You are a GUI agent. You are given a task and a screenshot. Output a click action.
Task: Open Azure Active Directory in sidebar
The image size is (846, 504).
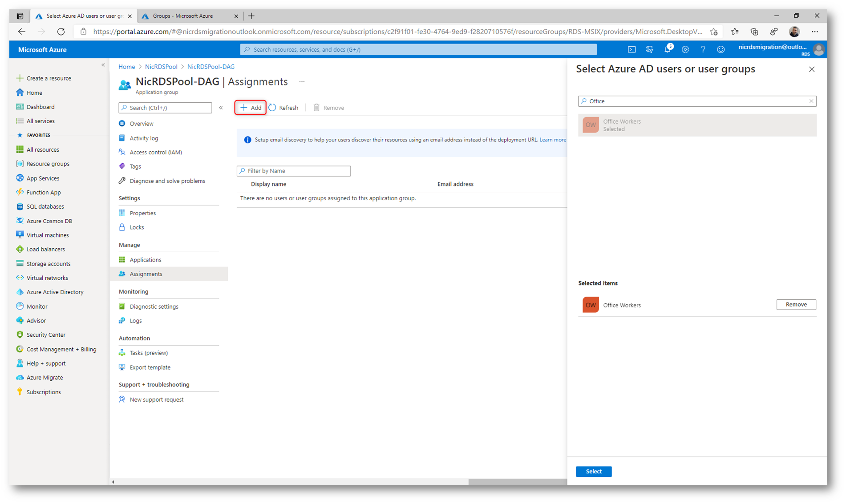(55, 292)
